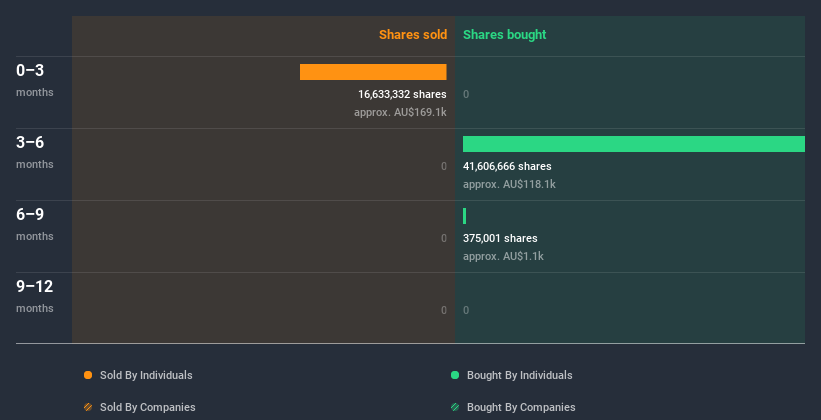The width and height of the screenshot is (821, 420).
Task: Click the 16,633,332 shares value
Action: (x=402, y=94)
